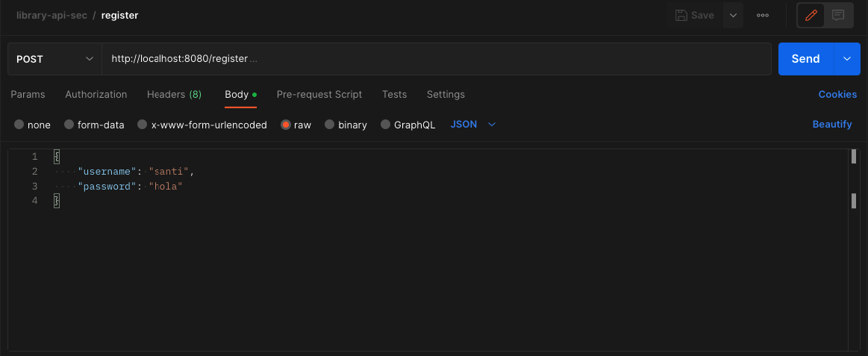This screenshot has width=868, height=356.
Task: Open the comments icon panel
Action: [x=838, y=15]
